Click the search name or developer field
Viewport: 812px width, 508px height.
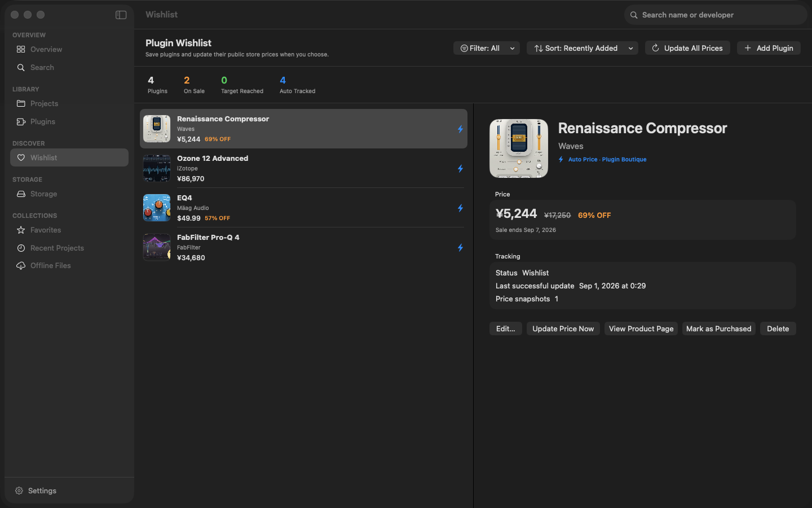tap(716, 15)
